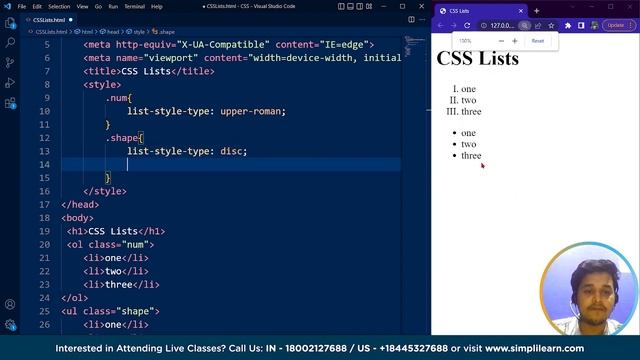Open the Terminal menu
Screen dimensions: 640x360
point(135,7)
